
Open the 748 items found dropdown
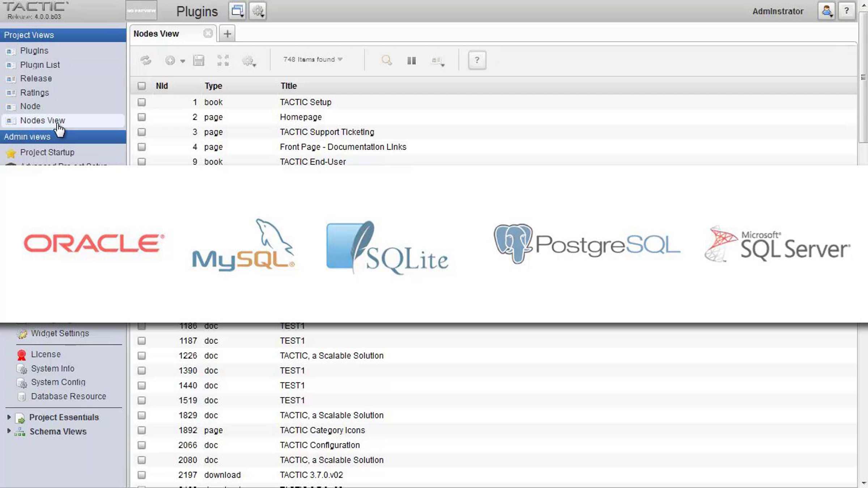(313, 59)
